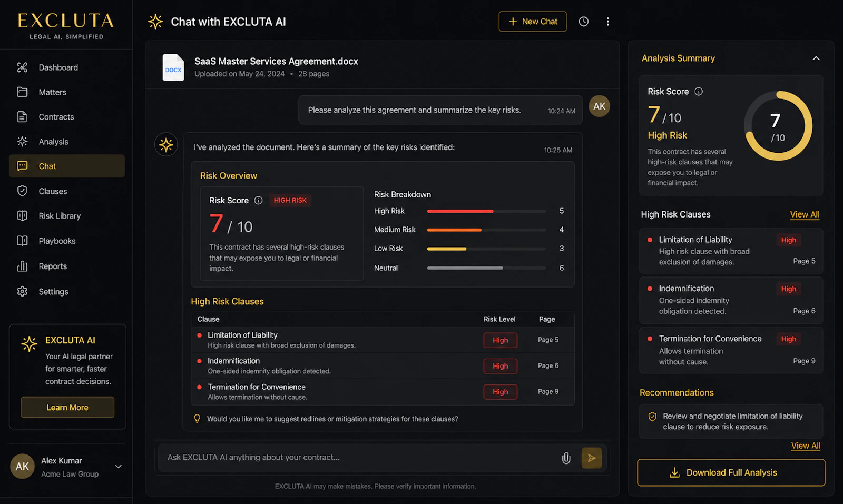Click the Neutral breakdown bar
The width and height of the screenshot is (843, 504).
pyautogui.click(x=486, y=268)
